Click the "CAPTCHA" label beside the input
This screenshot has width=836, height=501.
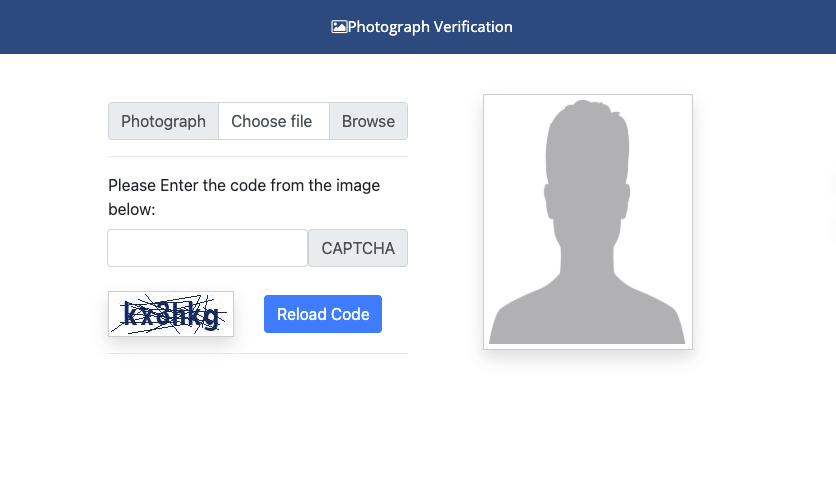(358, 248)
